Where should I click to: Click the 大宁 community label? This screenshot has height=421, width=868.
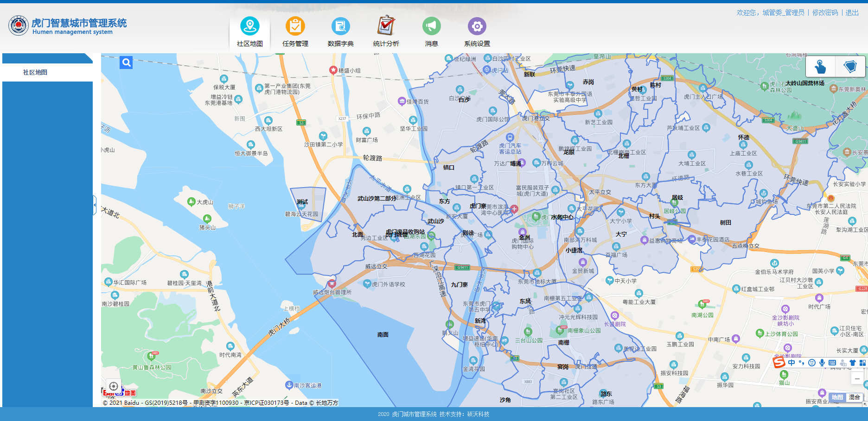click(621, 234)
